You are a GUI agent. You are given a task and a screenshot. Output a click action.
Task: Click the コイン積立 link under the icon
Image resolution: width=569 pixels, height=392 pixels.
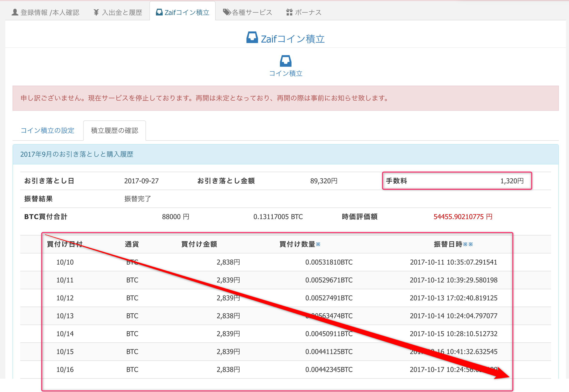(286, 74)
